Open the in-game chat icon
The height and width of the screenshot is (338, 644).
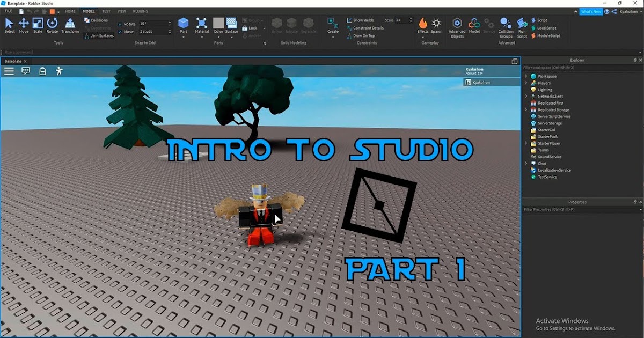(26, 71)
